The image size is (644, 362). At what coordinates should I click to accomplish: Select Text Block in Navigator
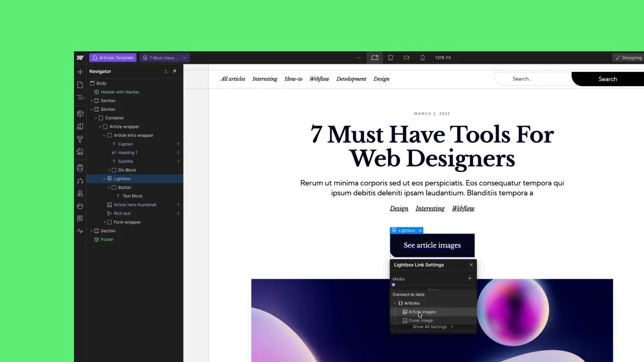pos(132,196)
